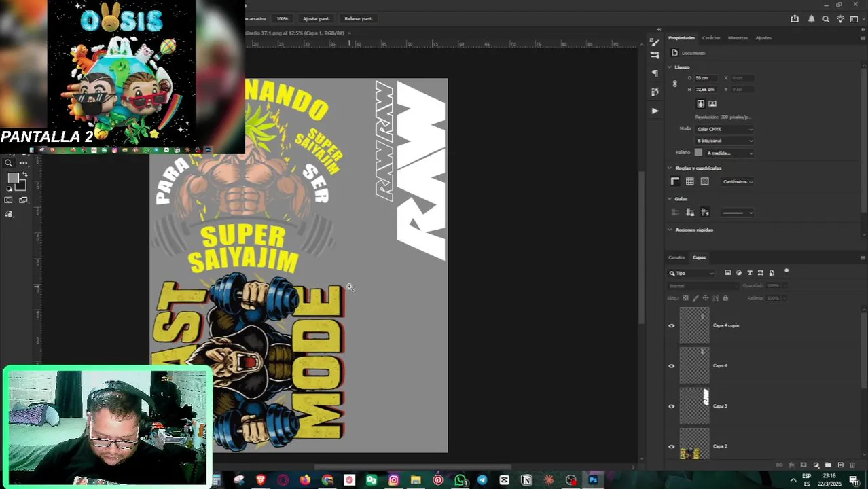Click the Ajustar pant. button
The image size is (868, 489).
(316, 18)
